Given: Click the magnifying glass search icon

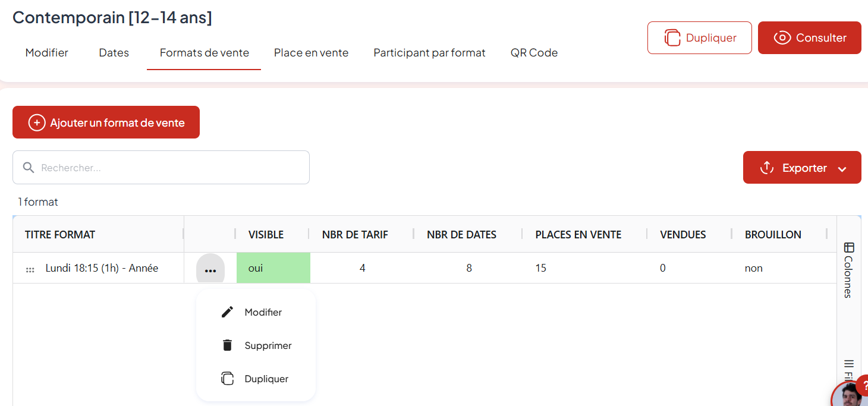Looking at the screenshot, I should 29,168.
